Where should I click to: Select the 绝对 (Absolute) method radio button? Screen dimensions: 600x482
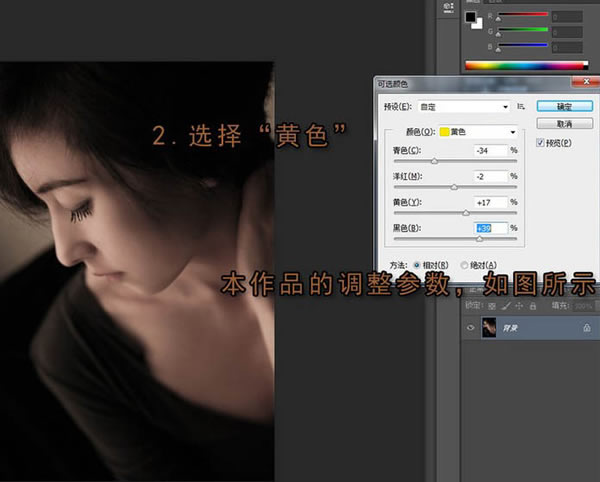pos(464,265)
